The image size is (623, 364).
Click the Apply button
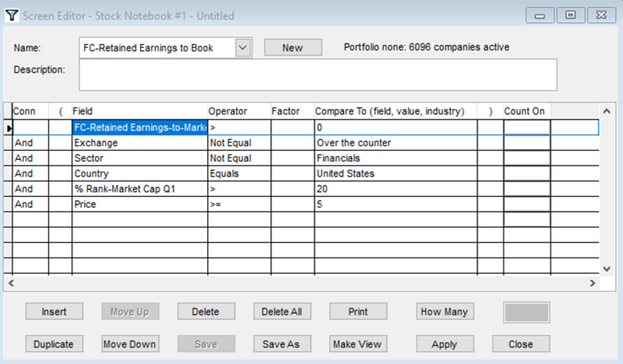[445, 344]
